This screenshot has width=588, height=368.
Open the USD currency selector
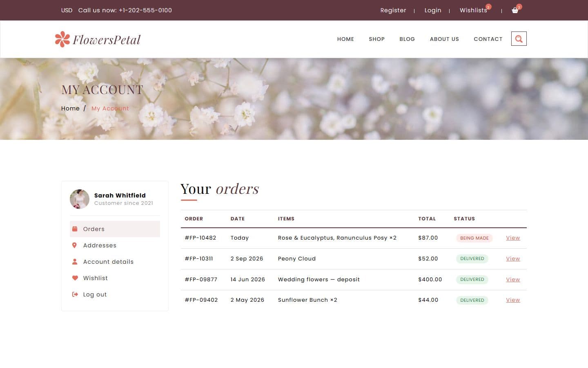pyautogui.click(x=67, y=10)
